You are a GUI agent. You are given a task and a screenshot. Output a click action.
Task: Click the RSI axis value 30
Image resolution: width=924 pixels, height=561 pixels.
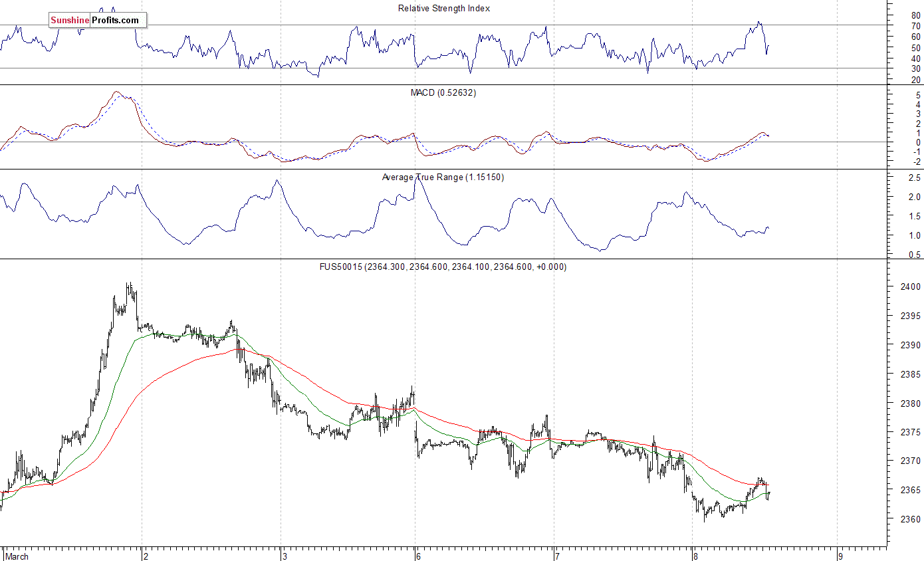click(x=916, y=68)
